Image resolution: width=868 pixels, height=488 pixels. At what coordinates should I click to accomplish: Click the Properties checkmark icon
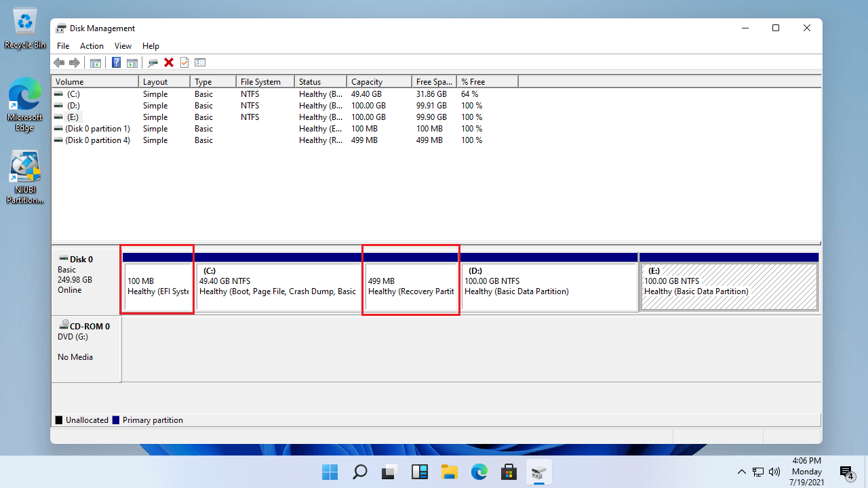184,62
